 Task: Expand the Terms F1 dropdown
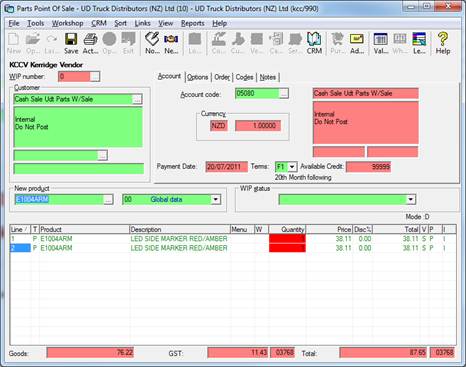[x=292, y=166]
